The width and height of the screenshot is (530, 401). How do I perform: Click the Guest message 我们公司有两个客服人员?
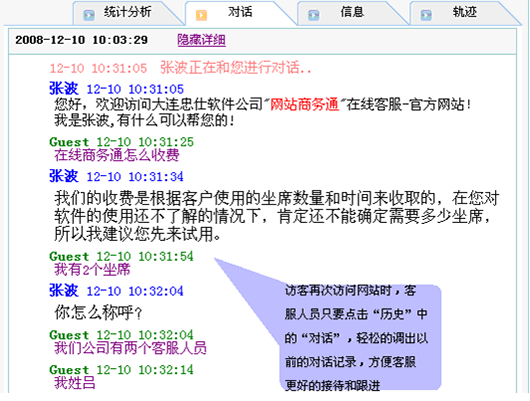click(130, 348)
